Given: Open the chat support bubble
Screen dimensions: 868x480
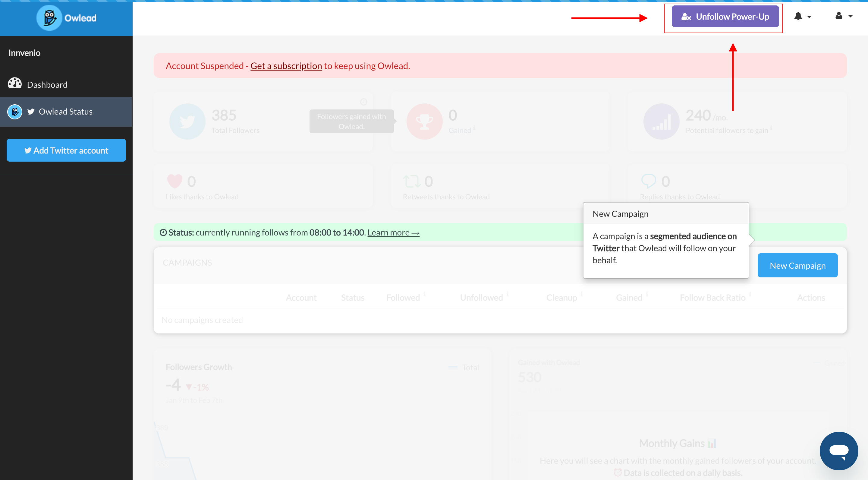Looking at the screenshot, I should click(839, 451).
